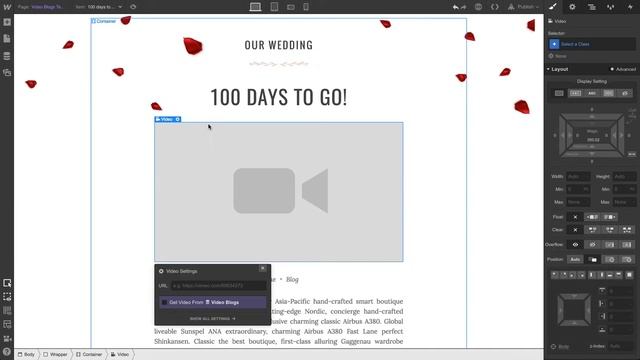Set display setting to inline
This screenshot has height=360, width=640.
pyautogui.click(x=592, y=93)
